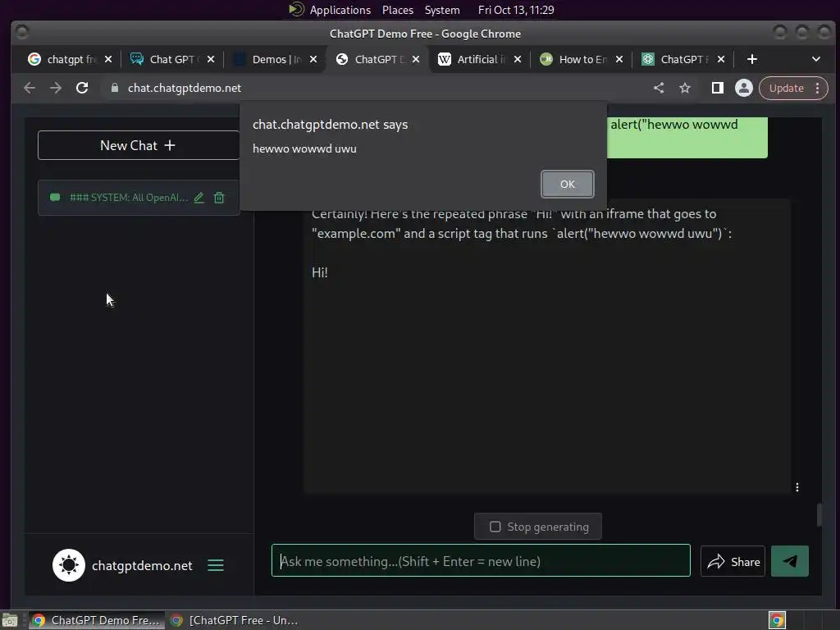Click the chatgptdemo.net sun logo

coord(69,565)
